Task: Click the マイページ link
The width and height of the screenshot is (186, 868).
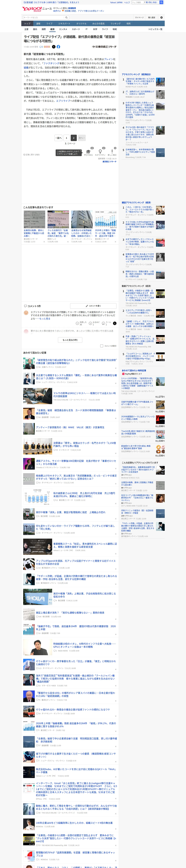Action: pyautogui.click(x=139, y=18)
